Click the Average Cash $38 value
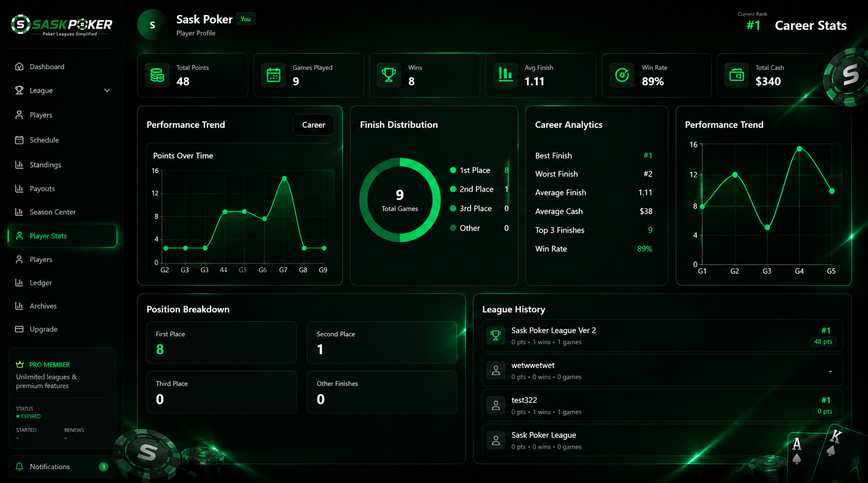The width and height of the screenshot is (868, 483). [x=646, y=211]
